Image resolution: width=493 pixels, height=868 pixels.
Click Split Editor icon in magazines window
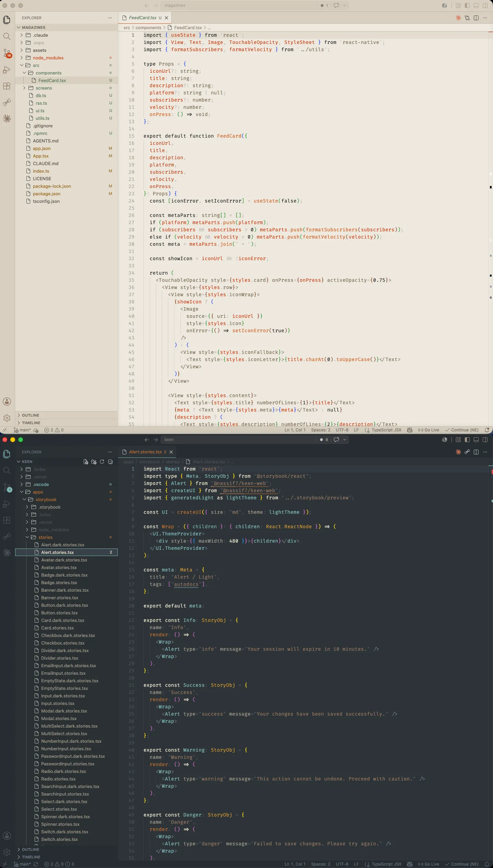tap(476, 18)
